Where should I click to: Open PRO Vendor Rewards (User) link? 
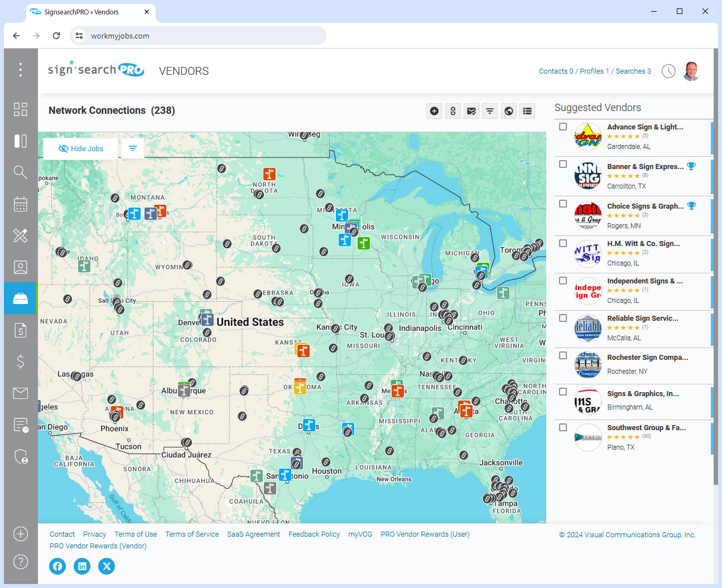tap(425, 534)
